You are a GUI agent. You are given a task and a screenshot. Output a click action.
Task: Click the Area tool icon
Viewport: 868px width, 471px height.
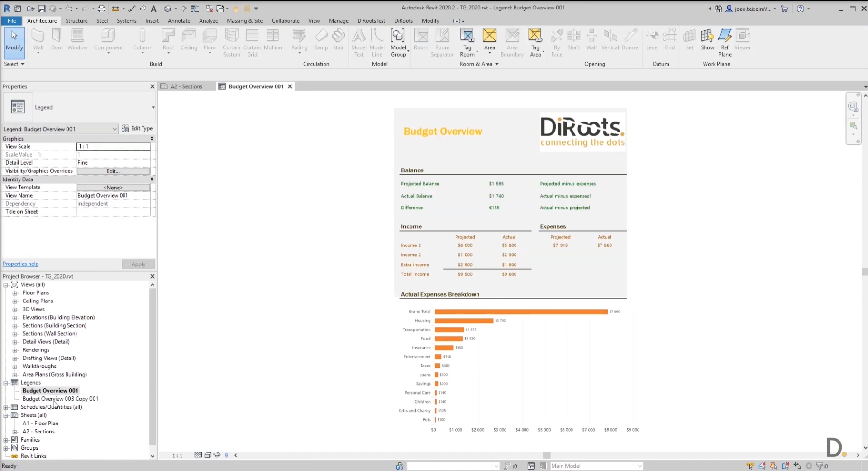[489, 37]
